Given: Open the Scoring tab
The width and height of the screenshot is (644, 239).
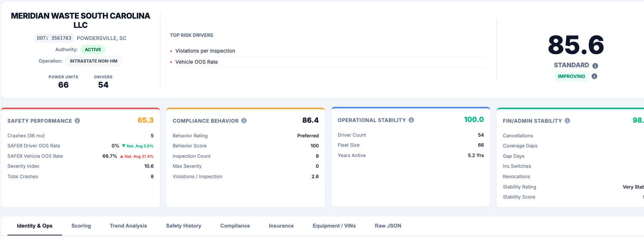Looking at the screenshot, I should pyautogui.click(x=81, y=226).
